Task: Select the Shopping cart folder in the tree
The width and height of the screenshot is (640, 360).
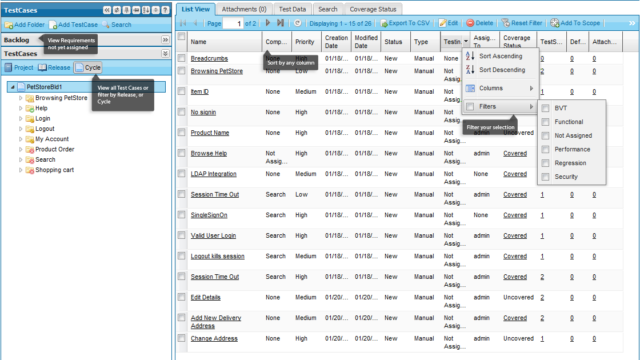Action: pos(54,170)
